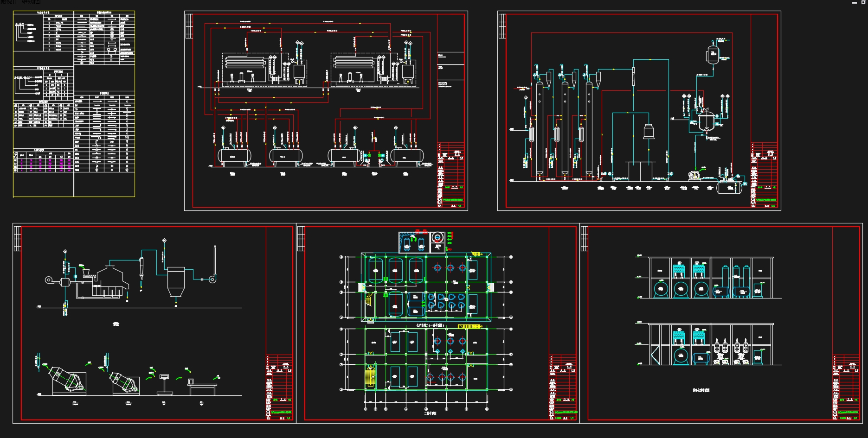Select the yellow-framed legend symbol sheet

tap(74, 104)
